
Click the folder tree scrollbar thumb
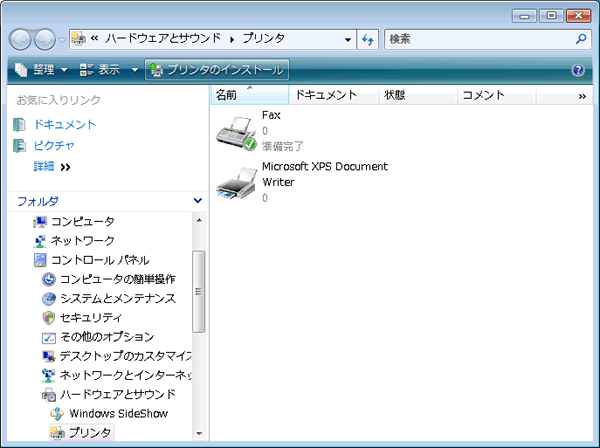click(199, 292)
